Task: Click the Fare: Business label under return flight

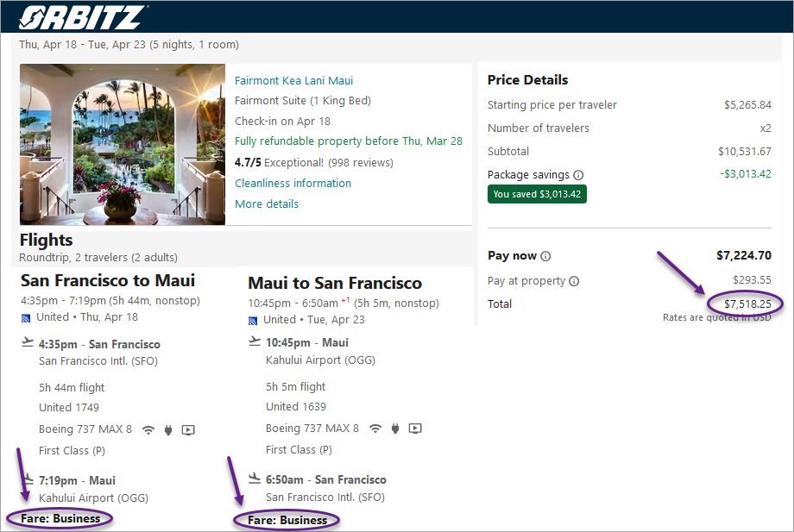Action: click(x=287, y=521)
